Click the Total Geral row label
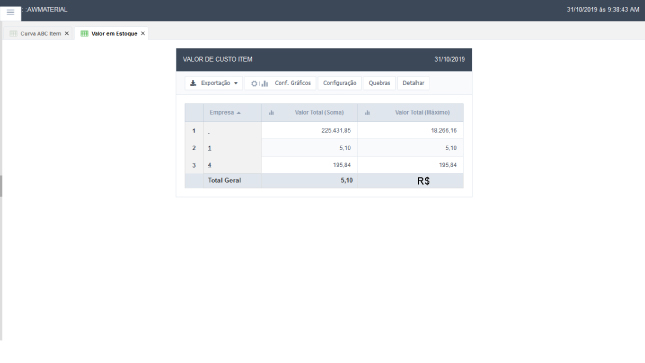 224,180
